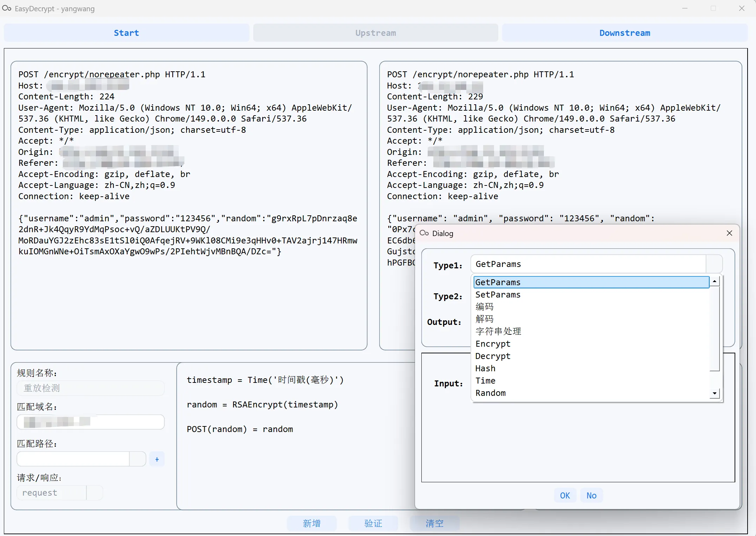The image size is (756, 536).
Task: Cancel the dialog with No
Action: click(591, 495)
